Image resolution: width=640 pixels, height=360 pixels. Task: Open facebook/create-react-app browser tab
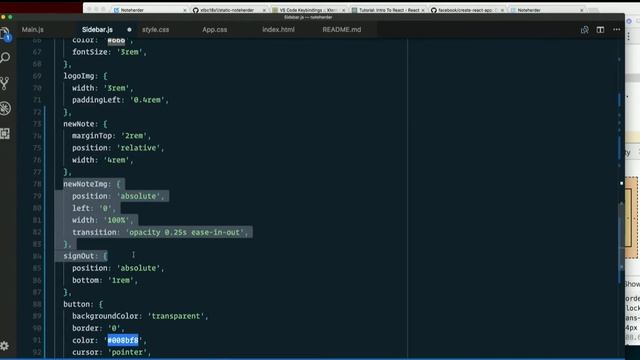pos(467,10)
